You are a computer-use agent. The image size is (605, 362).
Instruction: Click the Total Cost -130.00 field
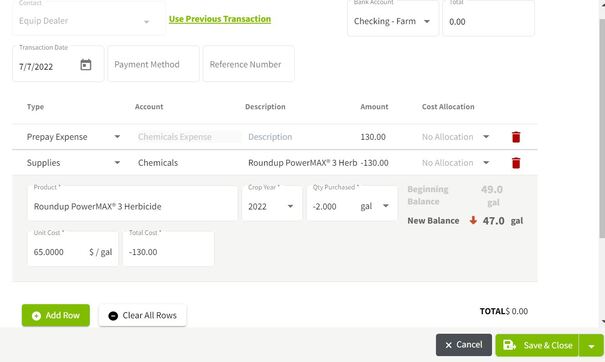coord(168,249)
